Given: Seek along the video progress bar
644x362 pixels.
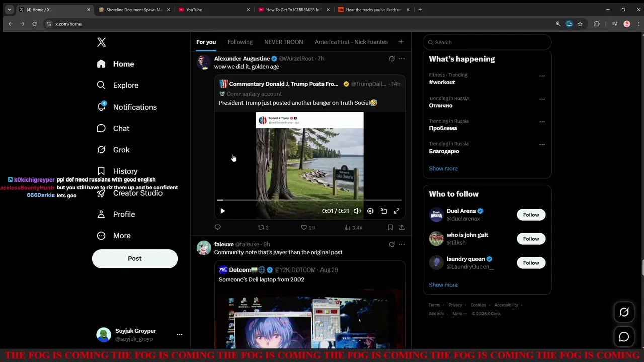Looking at the screenshot, I should (x=309, y=200).
